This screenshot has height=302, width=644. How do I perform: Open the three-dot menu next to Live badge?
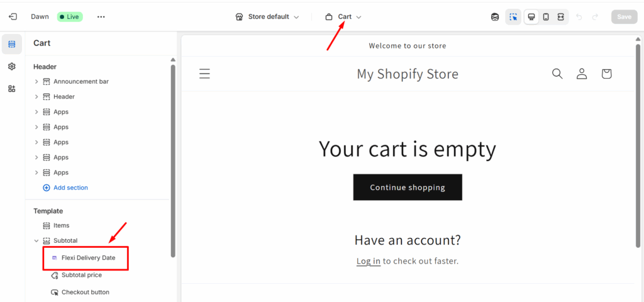[x=101, y=17]
